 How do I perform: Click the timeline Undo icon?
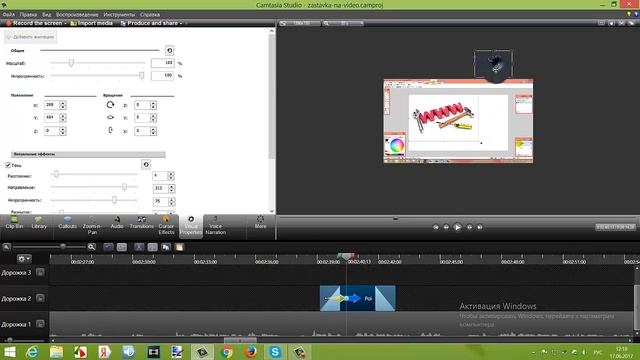pyautogui.click(x=108, y=247)
